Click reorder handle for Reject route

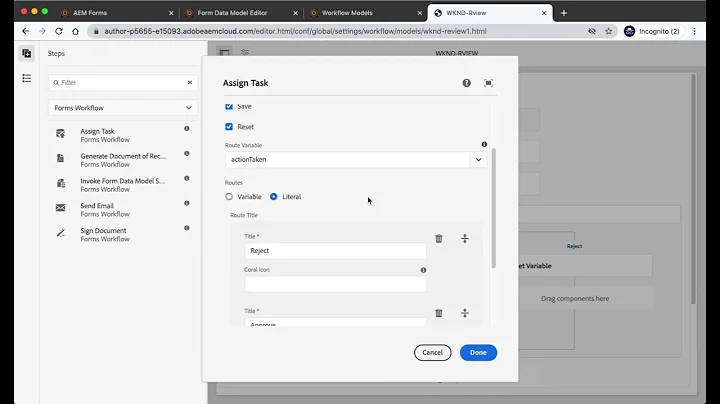465,238
